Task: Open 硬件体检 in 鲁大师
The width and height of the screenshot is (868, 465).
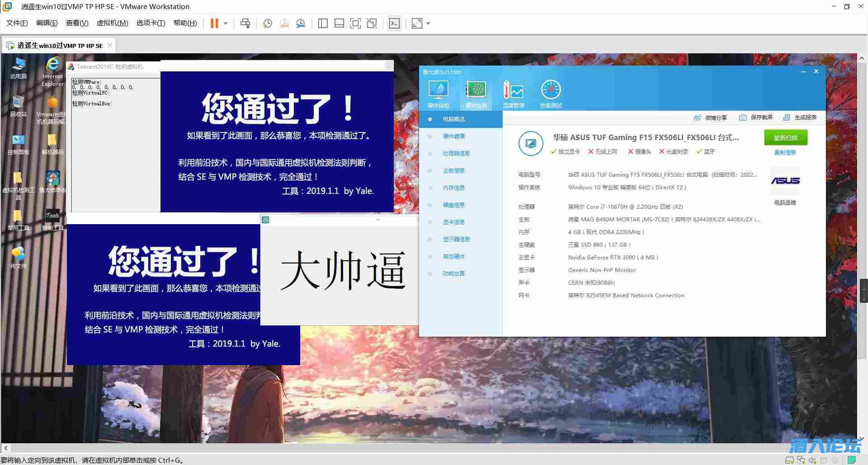Action: coord(438,93)
